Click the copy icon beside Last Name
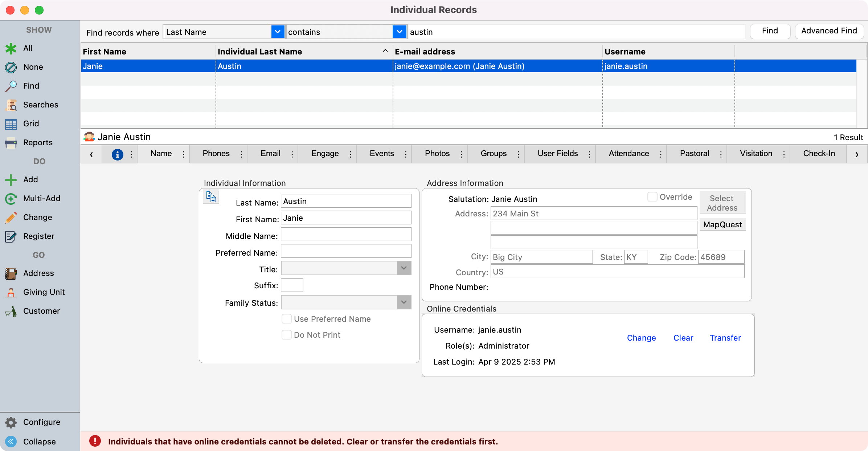The image size is (868, 451). tap(211, 197)
